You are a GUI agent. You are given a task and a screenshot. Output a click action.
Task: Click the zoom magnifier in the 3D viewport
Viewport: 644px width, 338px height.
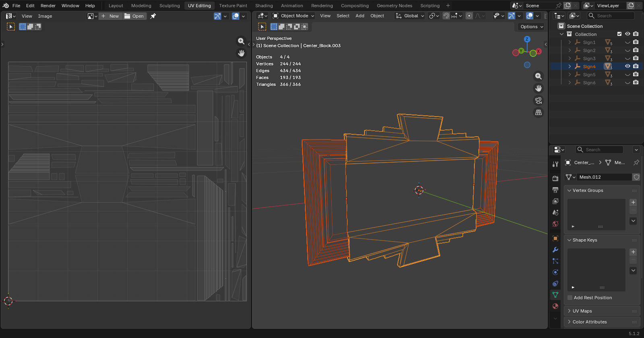(x=538, y=76)
